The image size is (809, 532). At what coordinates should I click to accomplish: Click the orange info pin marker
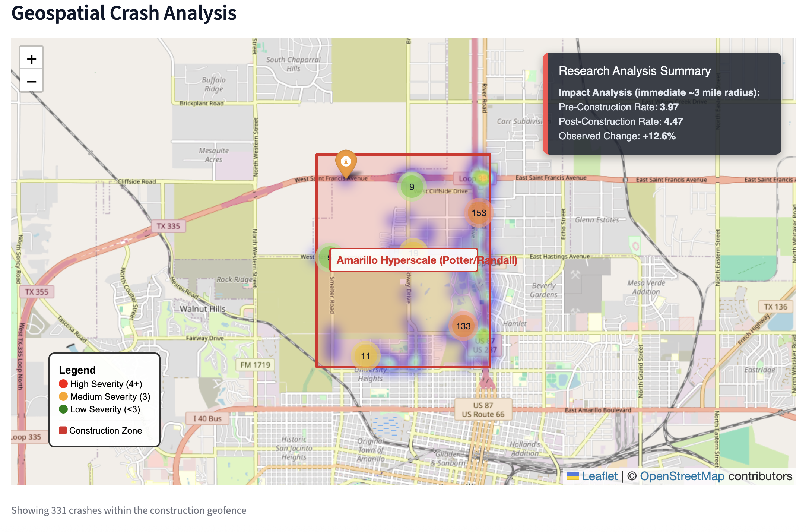[346, 162]
